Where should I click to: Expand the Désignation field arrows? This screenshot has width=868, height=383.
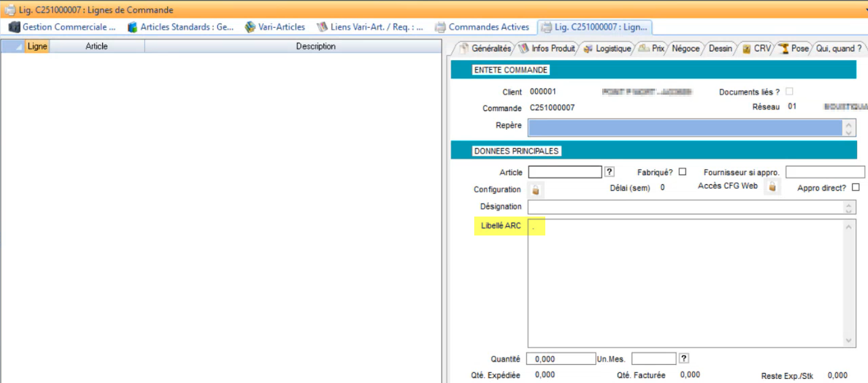(x=850, y=207)
